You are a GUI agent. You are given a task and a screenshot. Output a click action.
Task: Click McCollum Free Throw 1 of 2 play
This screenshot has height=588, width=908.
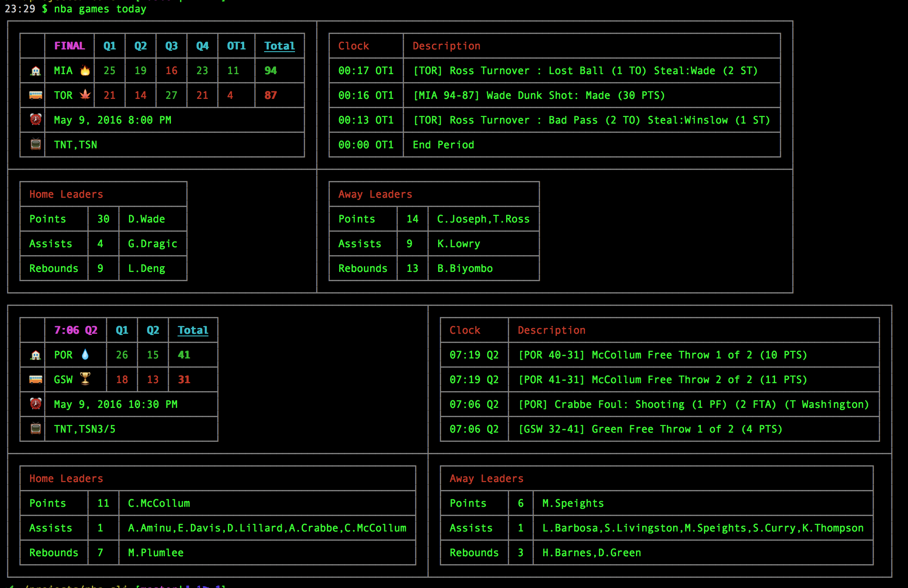point(662,355)
